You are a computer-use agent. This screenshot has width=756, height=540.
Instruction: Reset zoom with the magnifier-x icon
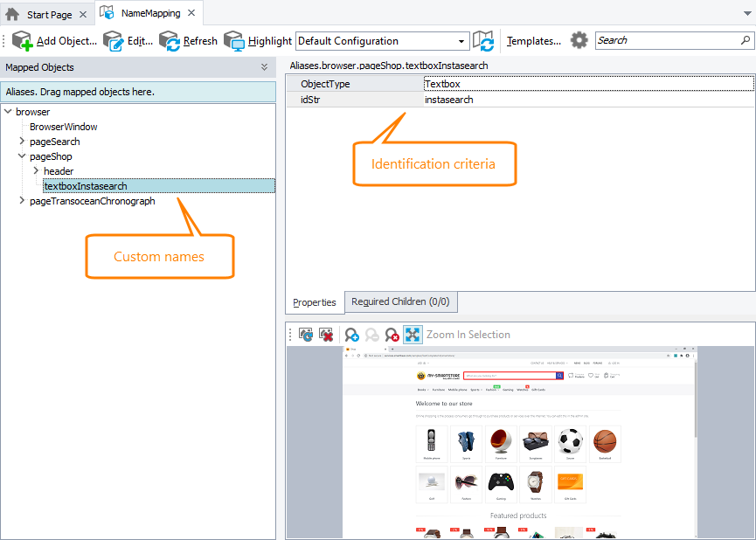tap(393, 335)
